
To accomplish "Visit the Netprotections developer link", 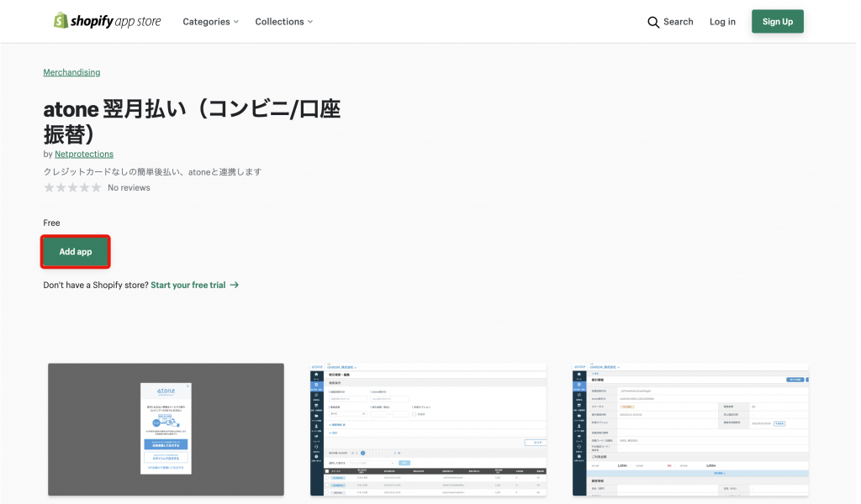I will pos(84,154).
